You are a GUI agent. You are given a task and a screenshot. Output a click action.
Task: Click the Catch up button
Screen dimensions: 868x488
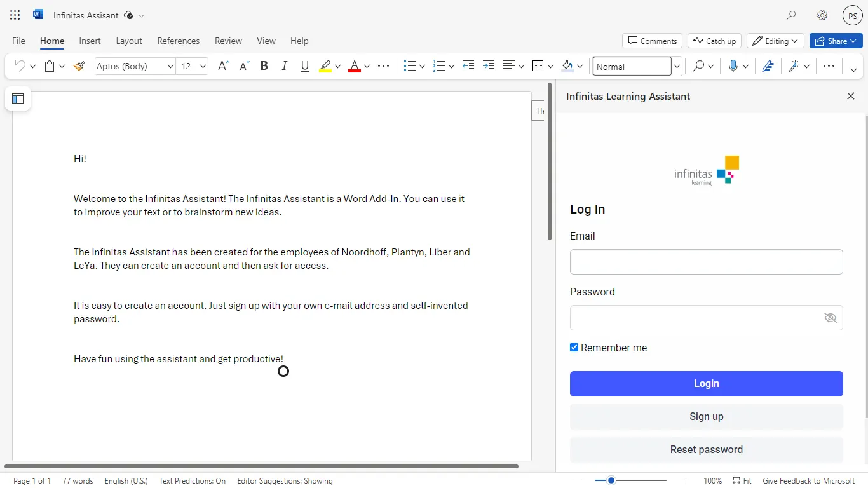[x=714, y=41]
